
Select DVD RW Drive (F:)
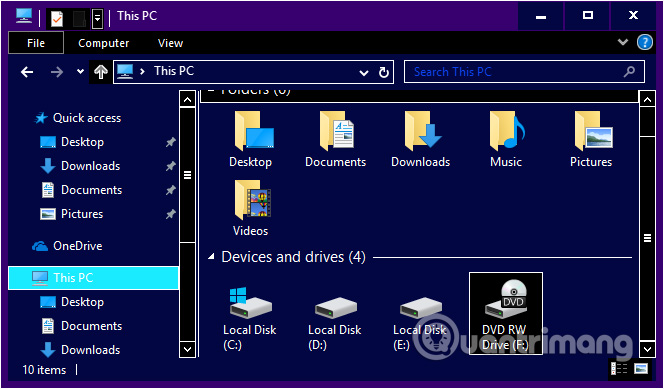tap(506, 313)
